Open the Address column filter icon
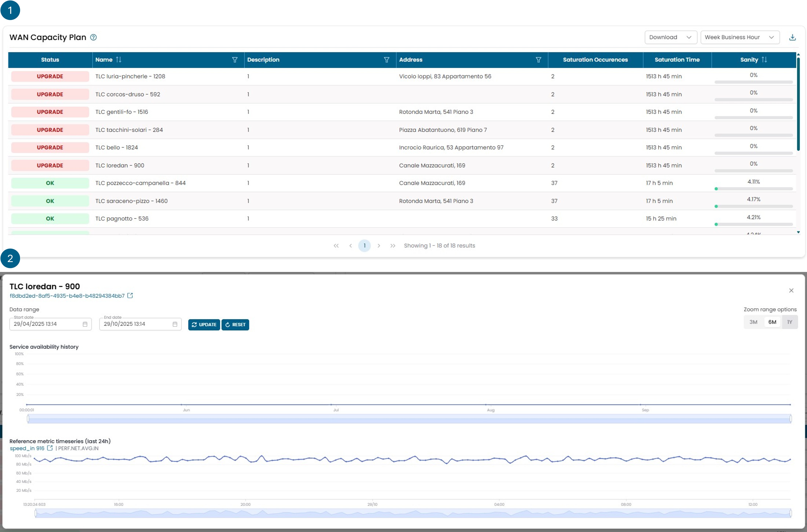Viewport: 807px width, 532px height. [538, 60]
